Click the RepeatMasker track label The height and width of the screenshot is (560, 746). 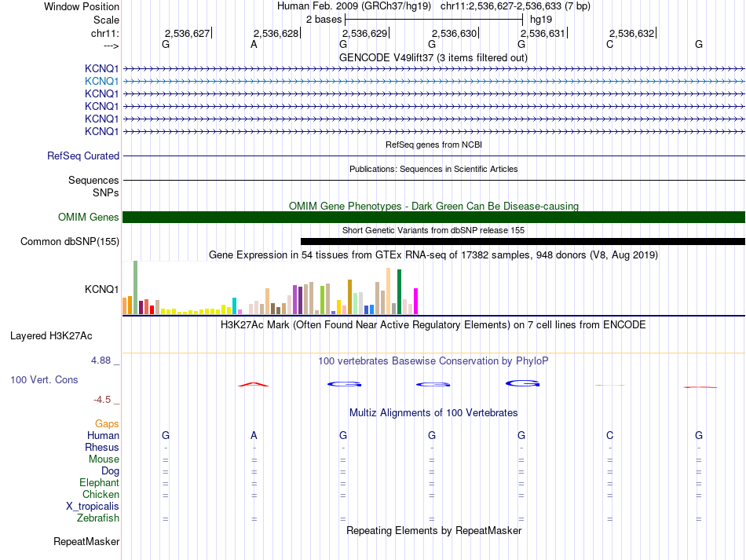coord(86,541)
